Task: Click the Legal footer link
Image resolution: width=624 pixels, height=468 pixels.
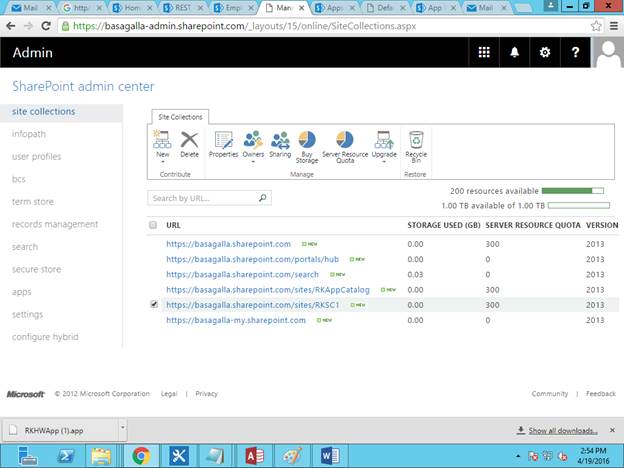Action: pos(169,394)
